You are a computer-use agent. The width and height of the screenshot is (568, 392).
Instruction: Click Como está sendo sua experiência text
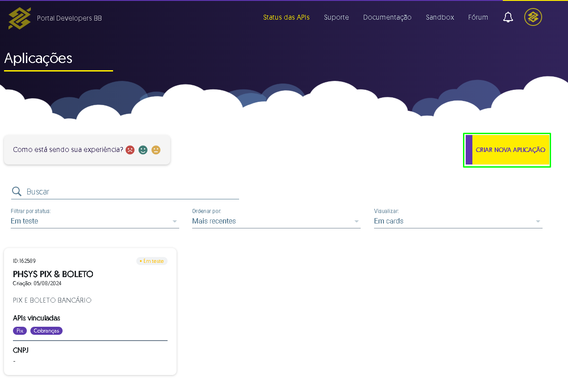tap(68, 150)
